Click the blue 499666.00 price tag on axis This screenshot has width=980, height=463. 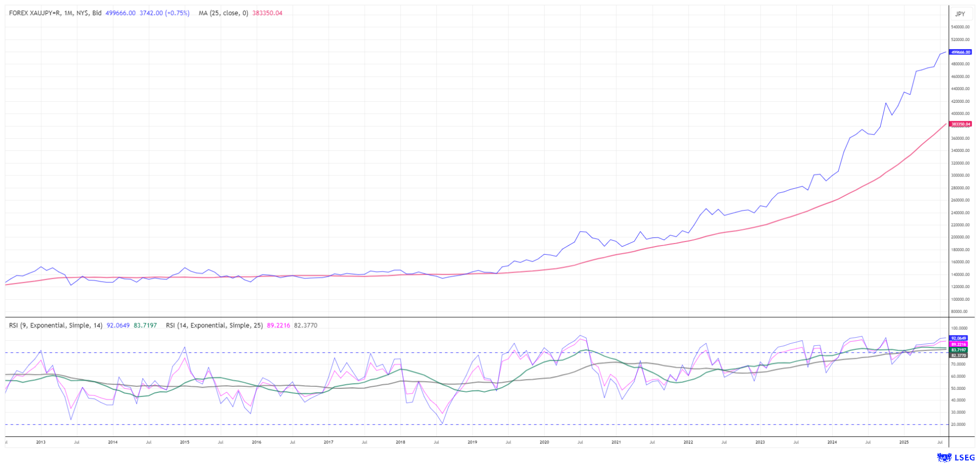960,52
